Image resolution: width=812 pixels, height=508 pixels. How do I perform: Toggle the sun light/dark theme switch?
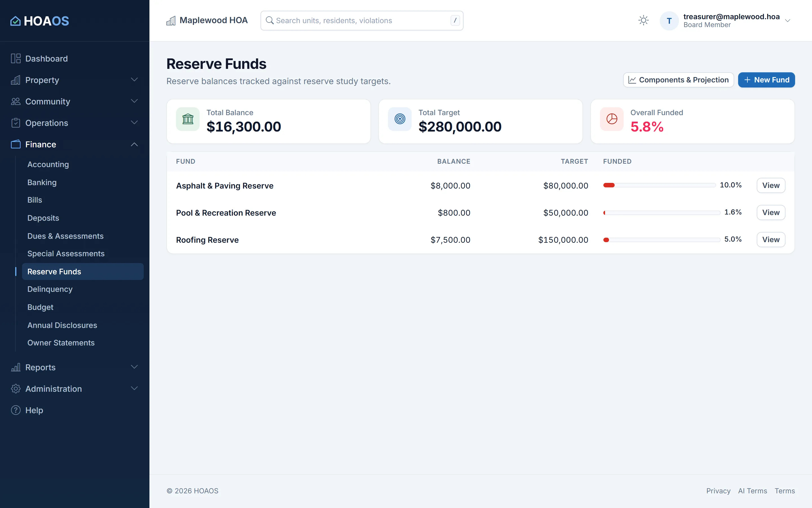click(643, 21)
